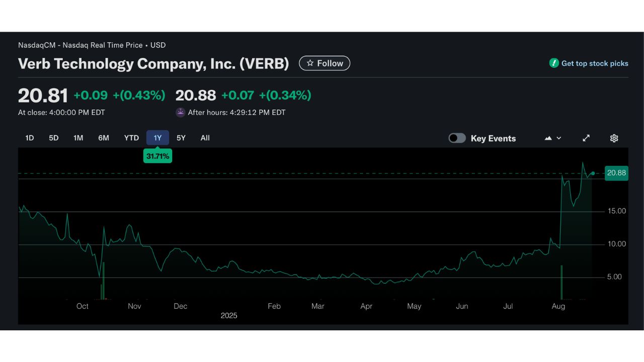Follow Verb Technology Company stock
644x362 pixels.
[x=325, y=63]
